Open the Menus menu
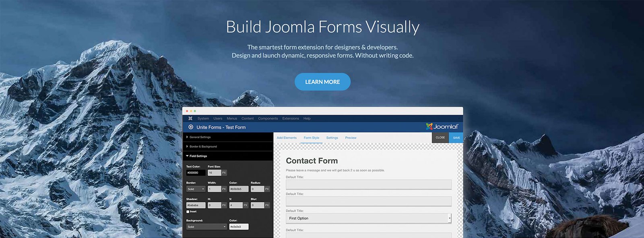Screen dimensions: 644x238 point(232,118)
